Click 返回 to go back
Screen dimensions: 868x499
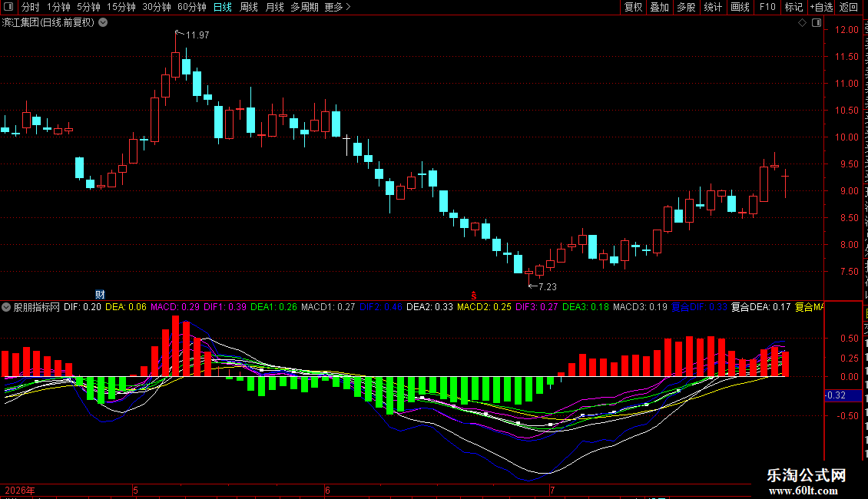848,7
